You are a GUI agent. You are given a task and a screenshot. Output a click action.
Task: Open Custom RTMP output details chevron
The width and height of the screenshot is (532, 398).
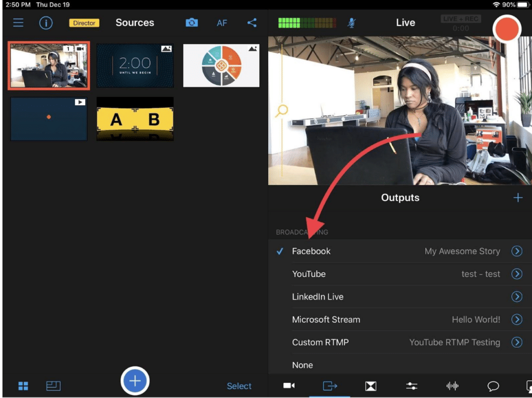517,342
